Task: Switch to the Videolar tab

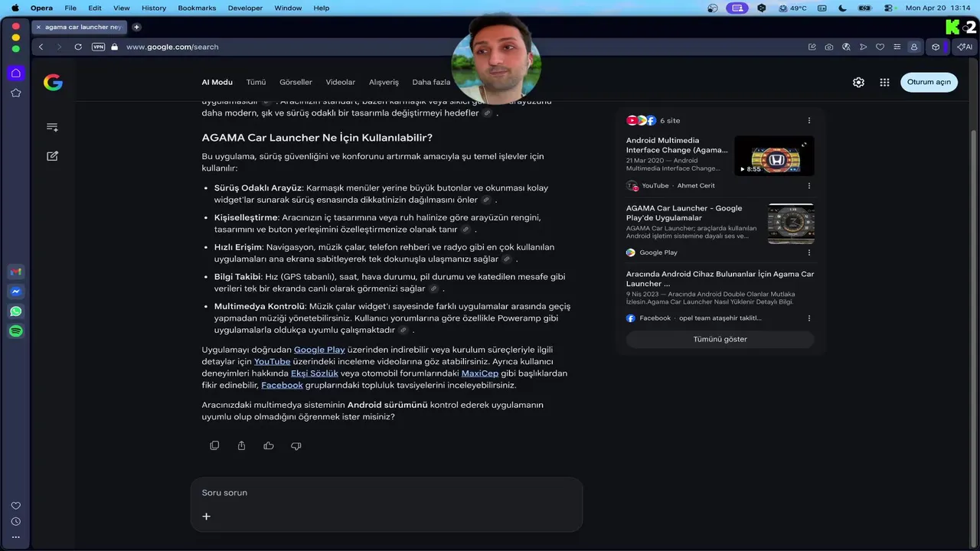Action: coord(341,82)
